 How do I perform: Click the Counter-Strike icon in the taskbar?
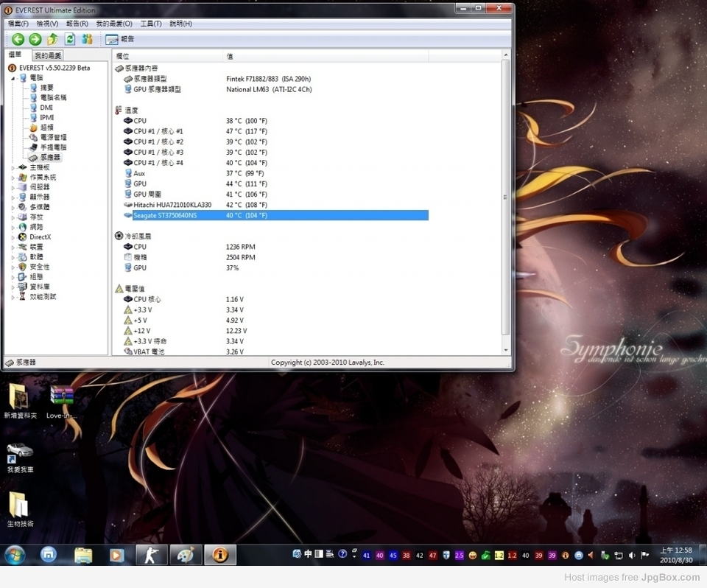point(152,555)
